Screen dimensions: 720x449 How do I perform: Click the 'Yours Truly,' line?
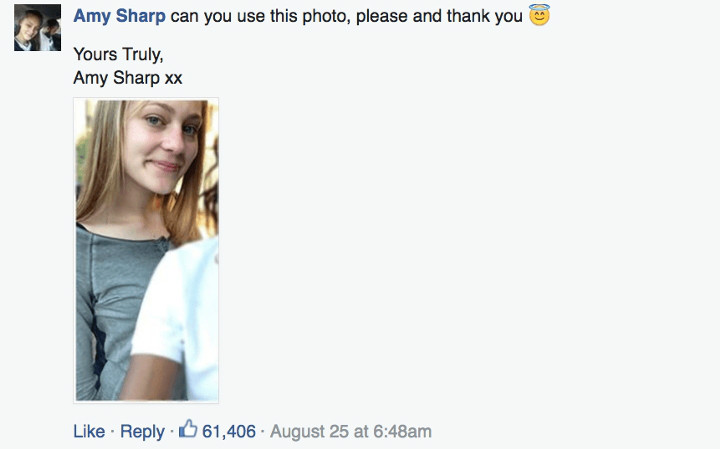coord(118,56)
